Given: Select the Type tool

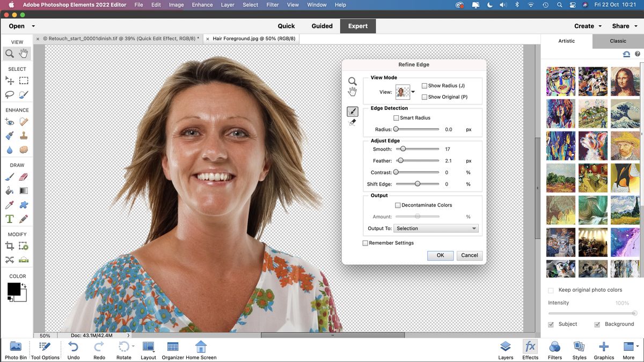Looking at the screenshot, I should (11, 219).
